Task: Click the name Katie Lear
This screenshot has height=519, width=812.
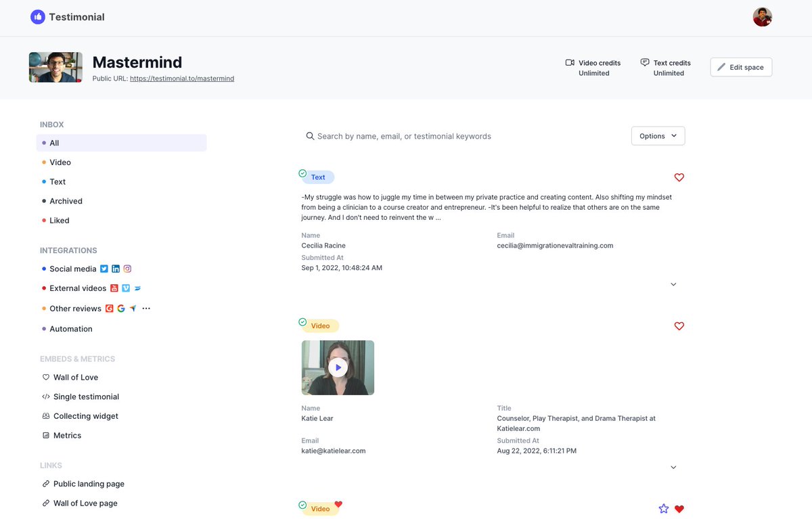Action: click(x=317, y=418)
